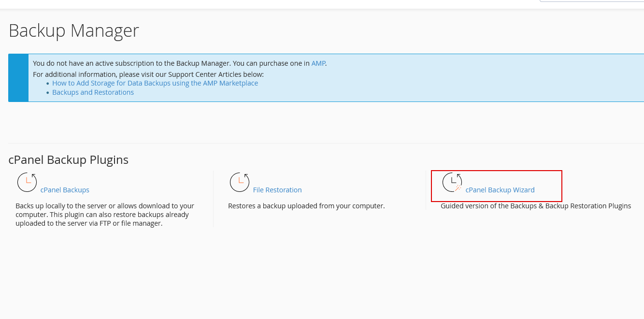
Task: Click the Backup Manager page heading
Action: point(74,31)
